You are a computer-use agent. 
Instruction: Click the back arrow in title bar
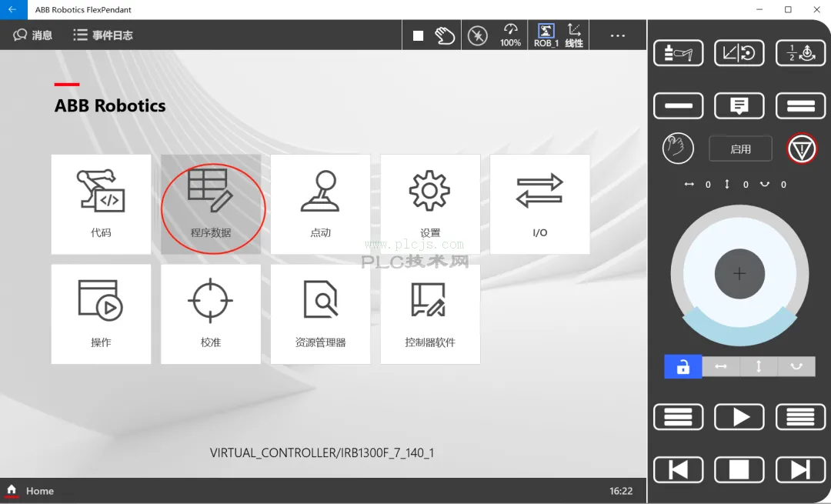[x=13, y=9]
